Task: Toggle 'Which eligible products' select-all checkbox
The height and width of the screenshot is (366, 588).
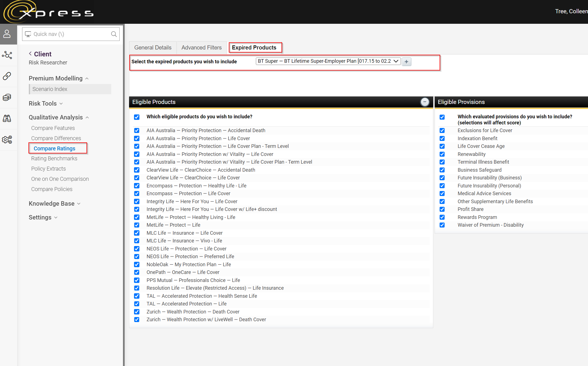Action: pyautogui.click(x=137, y=117)
